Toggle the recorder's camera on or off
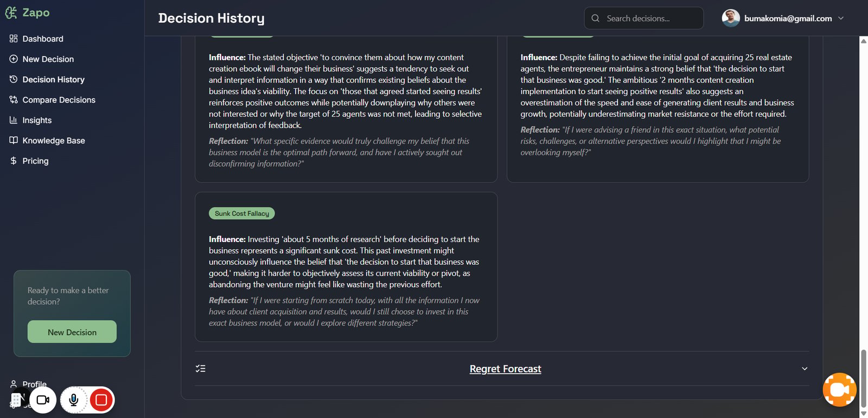This screenshot has height=418, width=868. [43, 400]
